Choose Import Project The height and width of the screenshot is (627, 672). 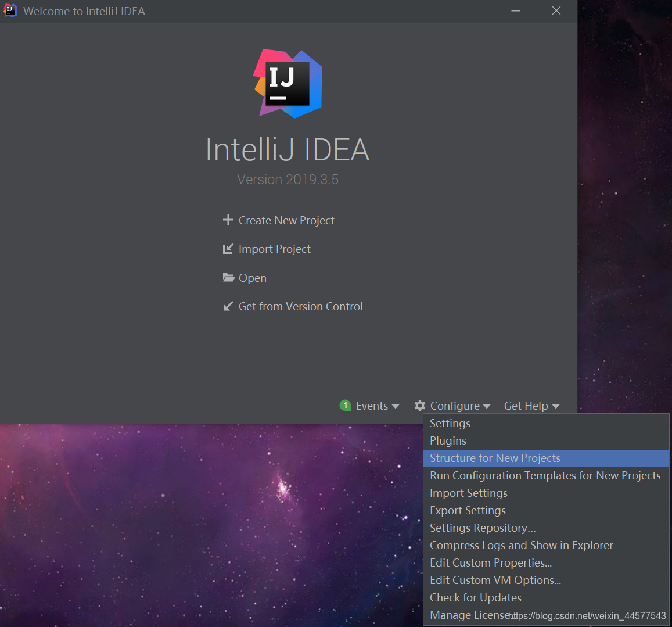click(x=274, y=249)
